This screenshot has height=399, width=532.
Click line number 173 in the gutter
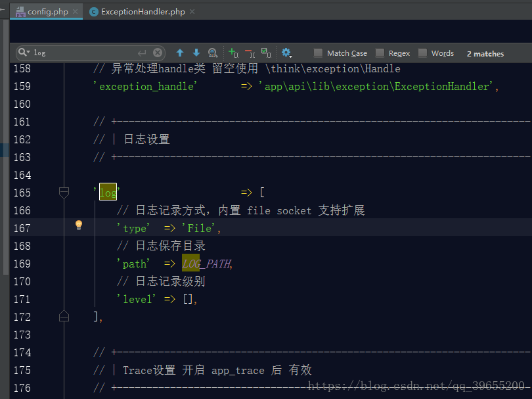point(22,335)
